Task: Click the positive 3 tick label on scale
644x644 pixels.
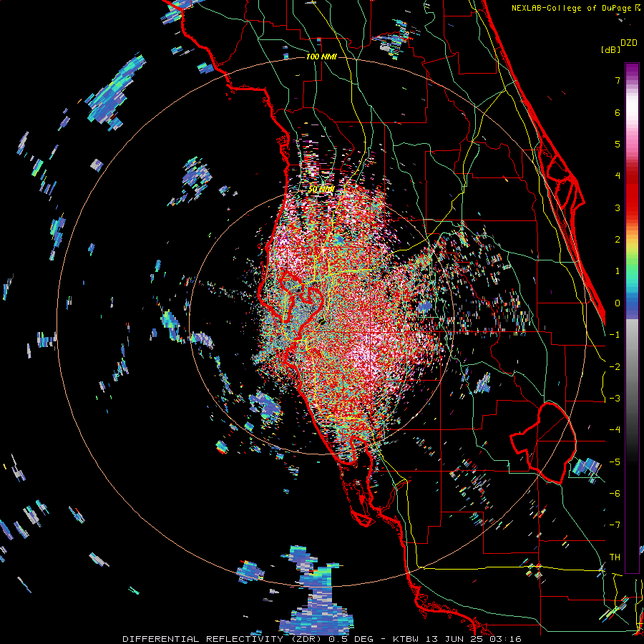Action: [618, 208]
